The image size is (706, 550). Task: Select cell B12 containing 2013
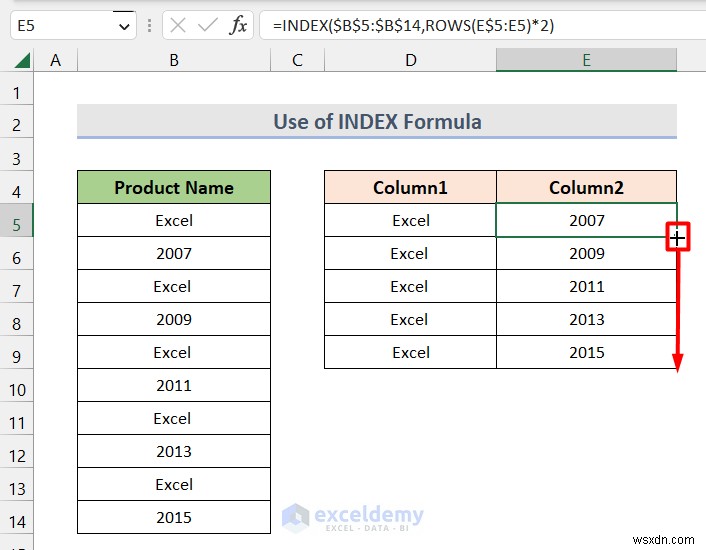pyautogui.click(x=174, y=451)
